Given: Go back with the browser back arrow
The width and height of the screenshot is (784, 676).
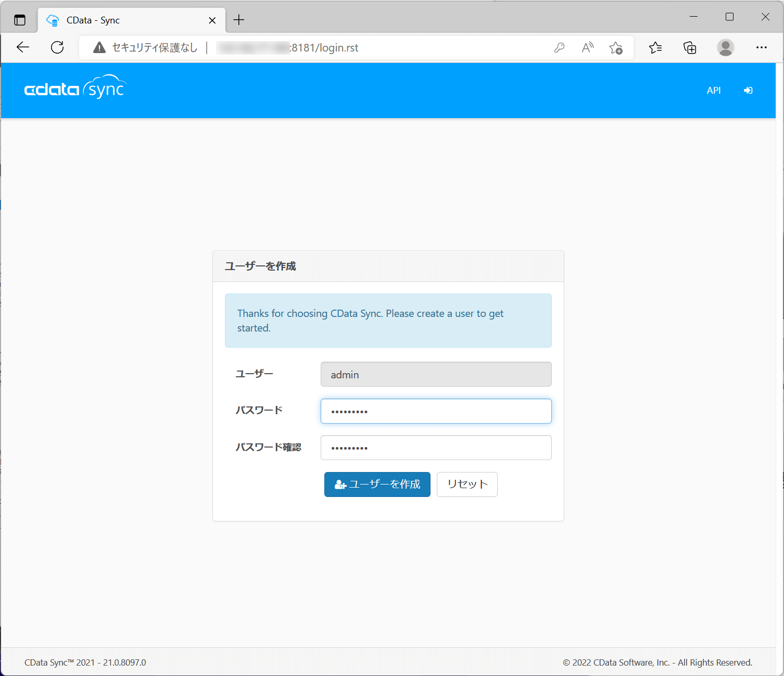Looking at the screenshot, I should click(23, 47).
